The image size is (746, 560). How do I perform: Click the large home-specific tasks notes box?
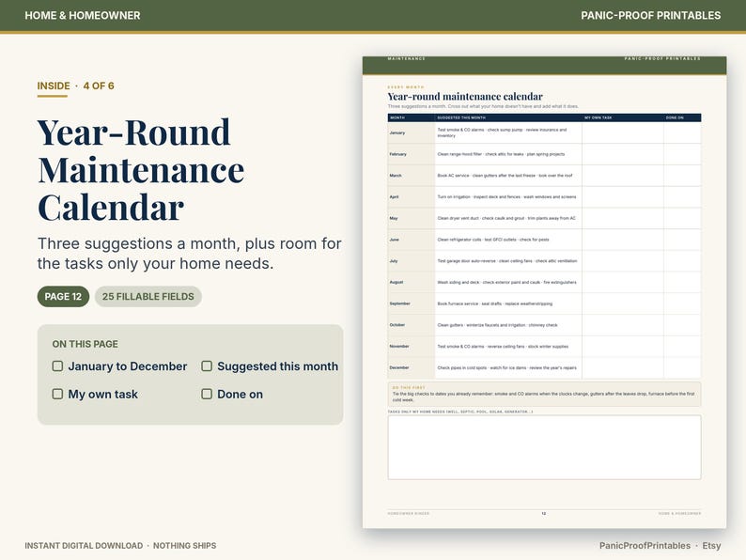544,447
